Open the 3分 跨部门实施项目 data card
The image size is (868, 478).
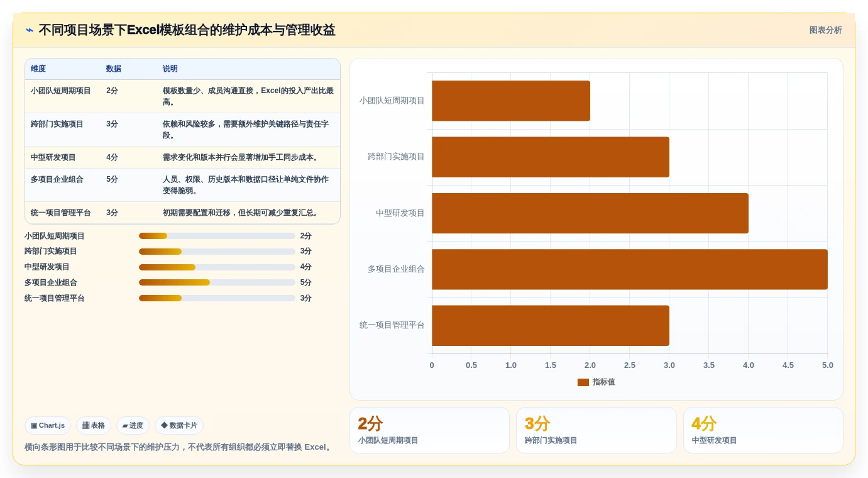pos(596,430)
